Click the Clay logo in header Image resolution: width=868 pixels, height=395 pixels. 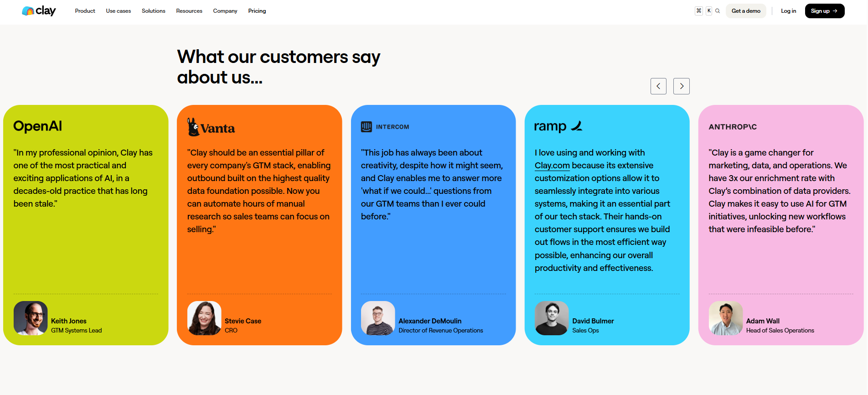(x=39, y=11)
